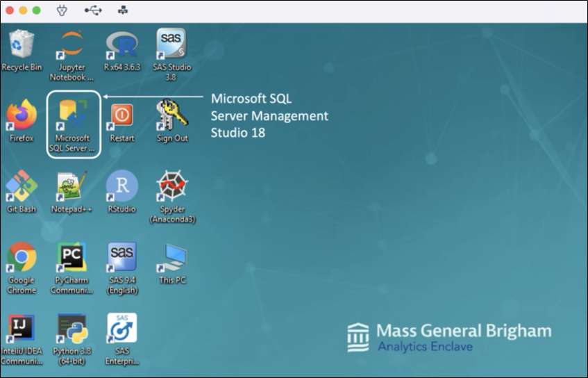Minimize the window with the yellow button
This screenshot has width=588, height=378.
tap(23, 10)
